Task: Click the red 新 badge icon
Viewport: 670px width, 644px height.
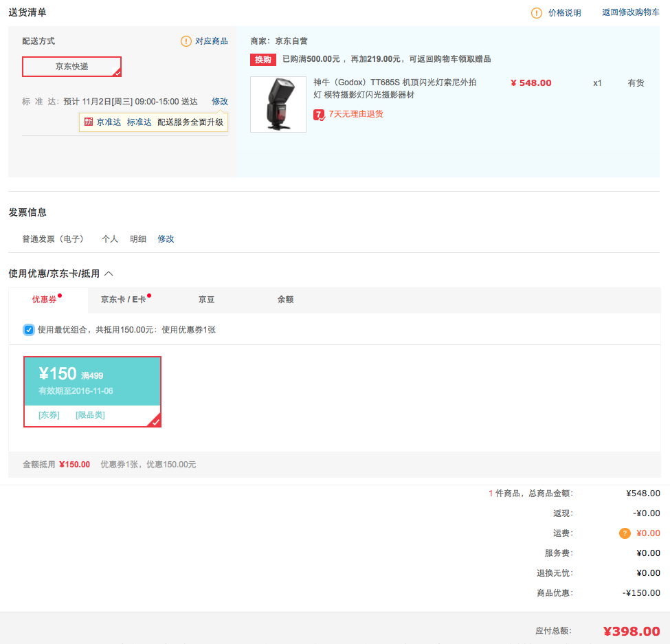Action: [x=89, y=122]
